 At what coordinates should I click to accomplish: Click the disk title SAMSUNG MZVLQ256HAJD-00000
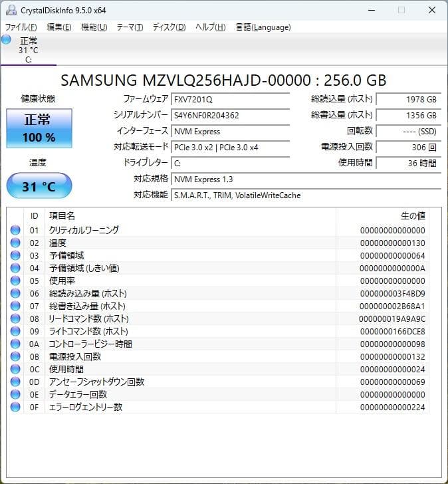click(223, 80)
